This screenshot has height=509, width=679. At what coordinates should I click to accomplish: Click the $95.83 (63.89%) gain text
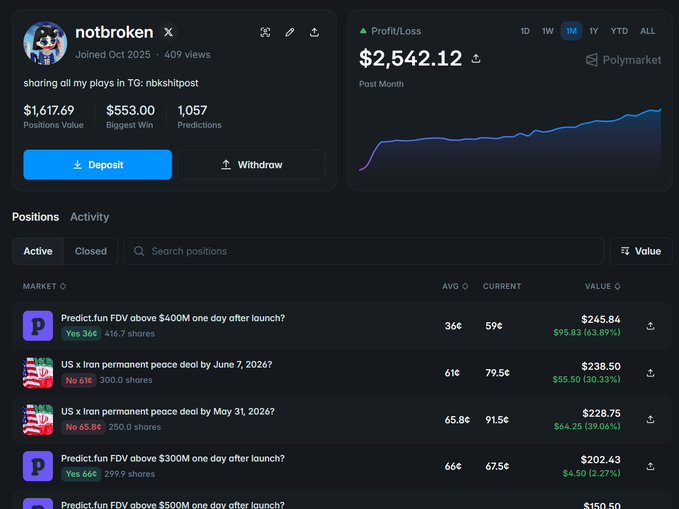(587, 333)
